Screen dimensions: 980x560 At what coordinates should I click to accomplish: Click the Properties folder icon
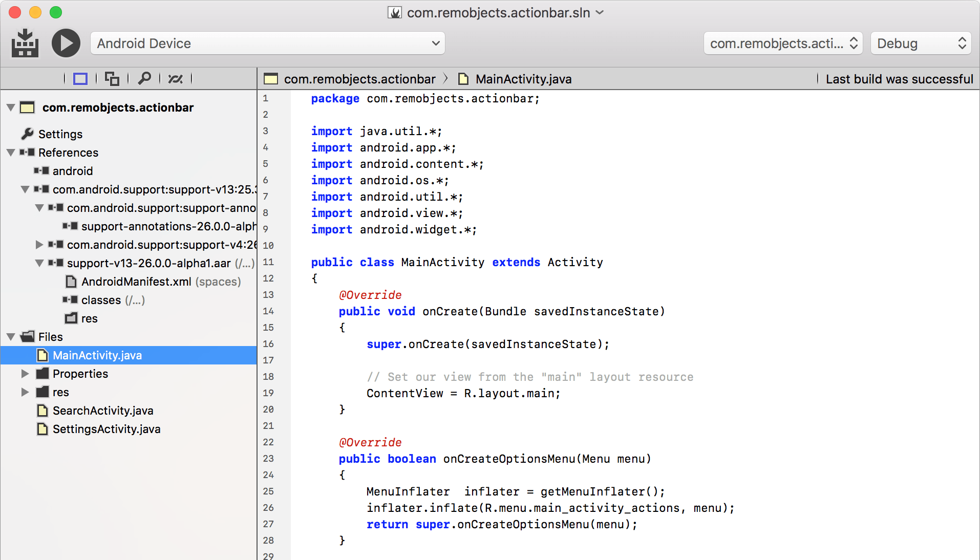42,373
